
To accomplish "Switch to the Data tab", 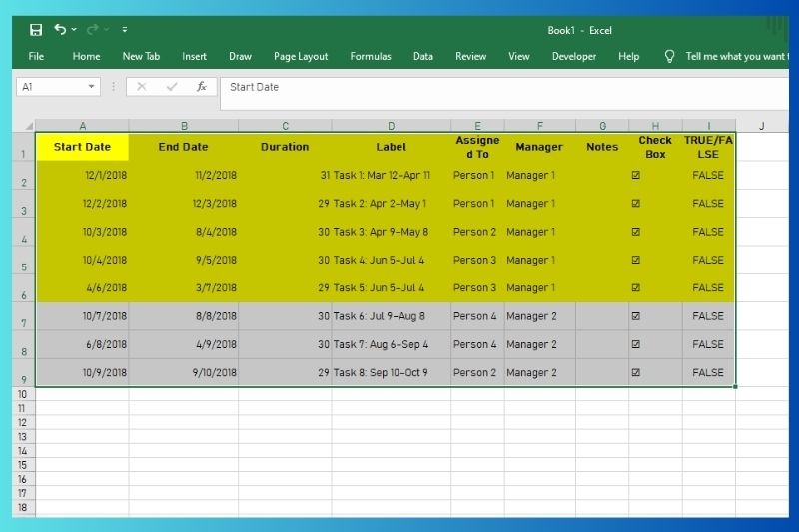I will coord(422,56).
